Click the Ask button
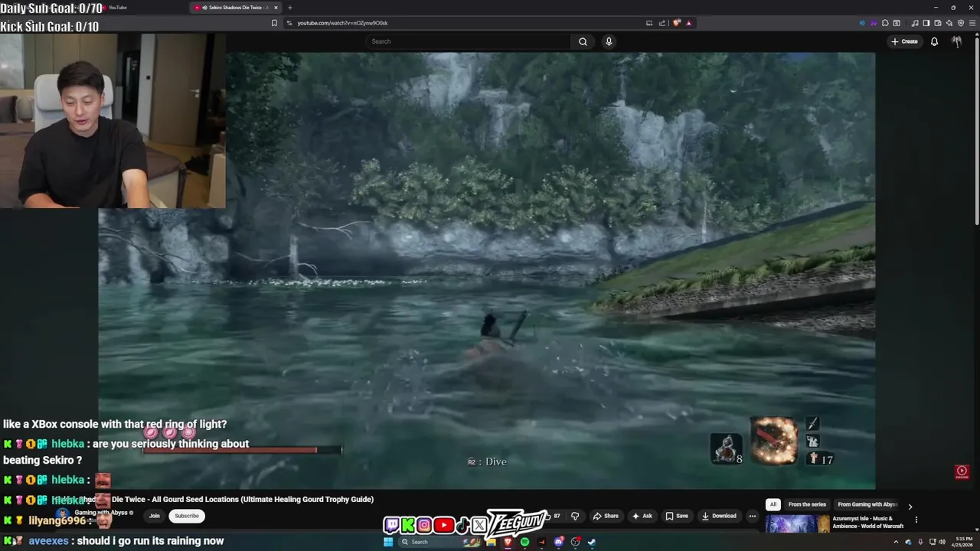Image resolution: width=980 pixels, height=551 pixels. (642, 516)
